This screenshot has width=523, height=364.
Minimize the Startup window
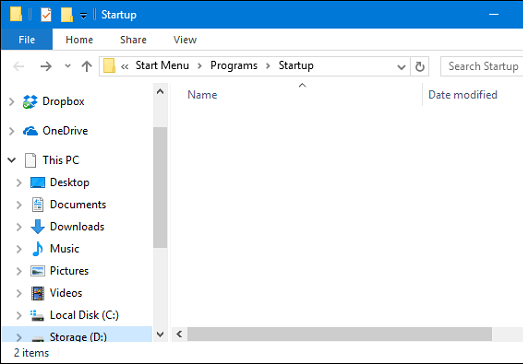point(494,15)
